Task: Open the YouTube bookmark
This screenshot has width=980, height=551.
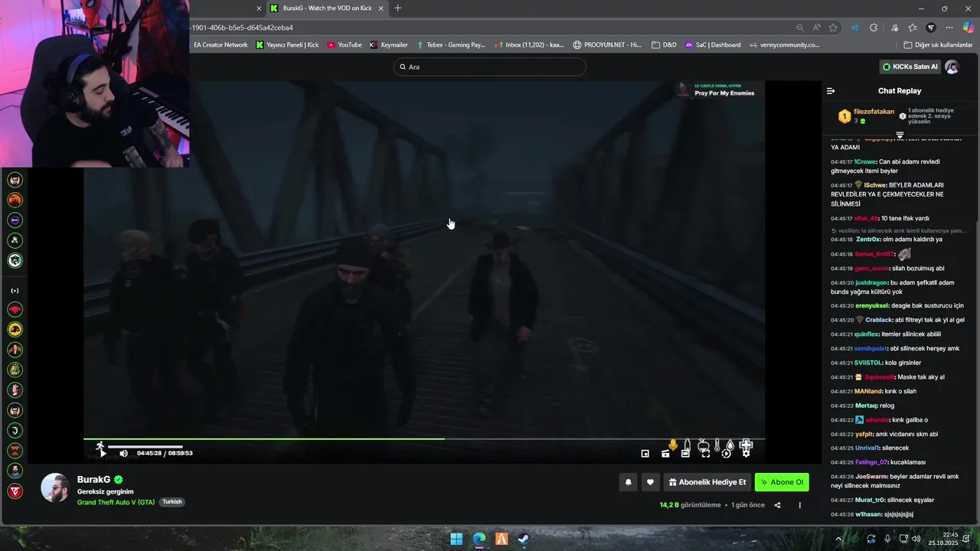Action: (x=345, y=45)
